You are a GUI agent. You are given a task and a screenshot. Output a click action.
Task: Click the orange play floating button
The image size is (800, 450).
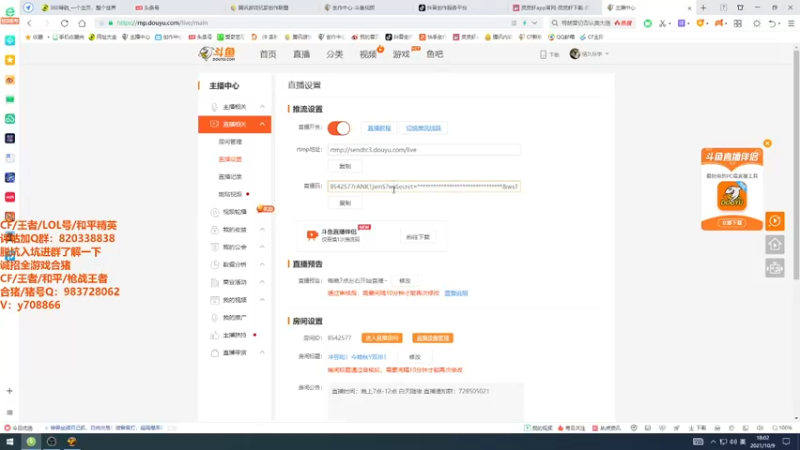775,221
